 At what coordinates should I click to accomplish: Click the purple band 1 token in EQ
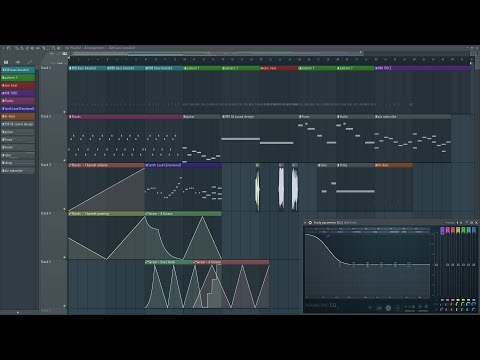442,230
